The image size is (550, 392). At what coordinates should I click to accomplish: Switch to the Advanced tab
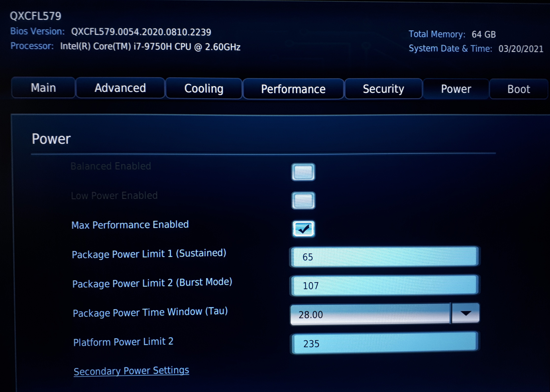pos(120,88)
